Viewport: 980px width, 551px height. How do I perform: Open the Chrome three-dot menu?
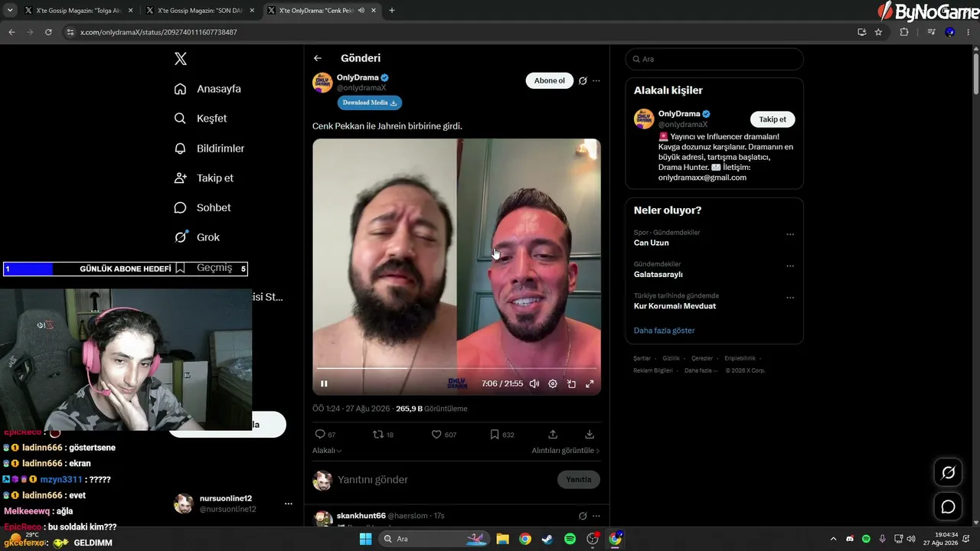pos(969,32)
